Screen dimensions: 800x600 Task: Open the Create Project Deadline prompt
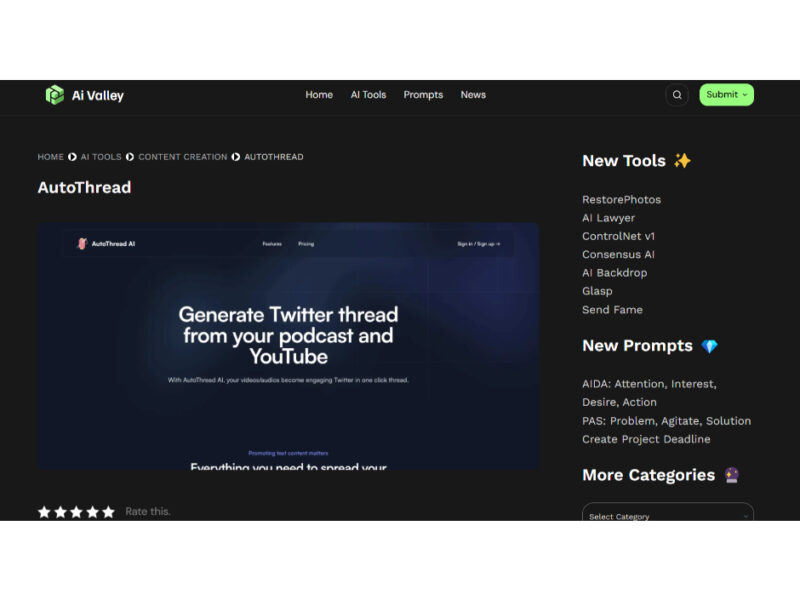(x=646, y=439)
